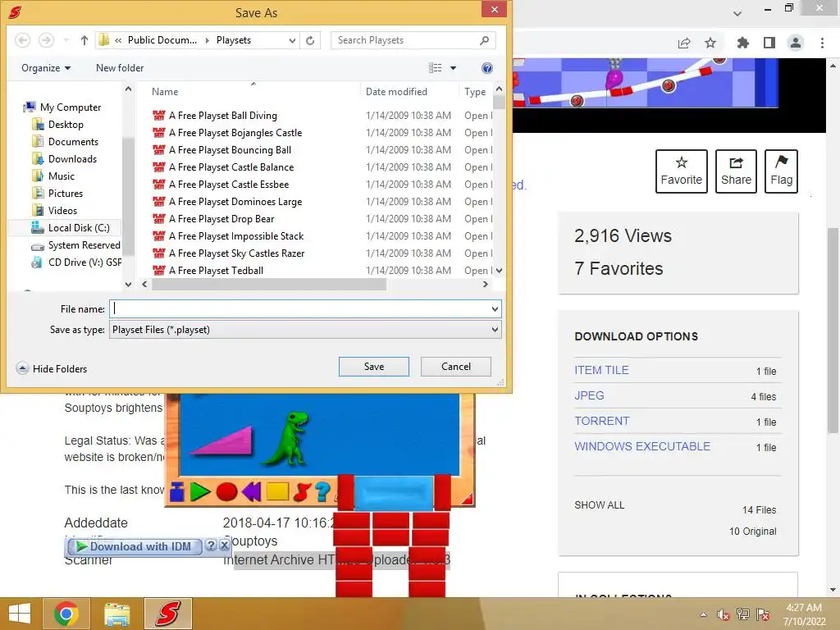Open the WINDOWS EXECUTABLE download link

click(x=642, y=446)
